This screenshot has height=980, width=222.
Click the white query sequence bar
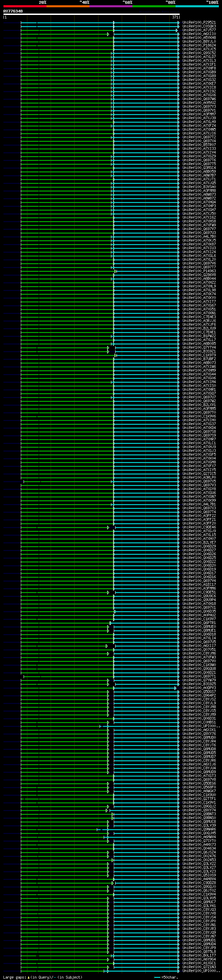(x=92, y=14)
